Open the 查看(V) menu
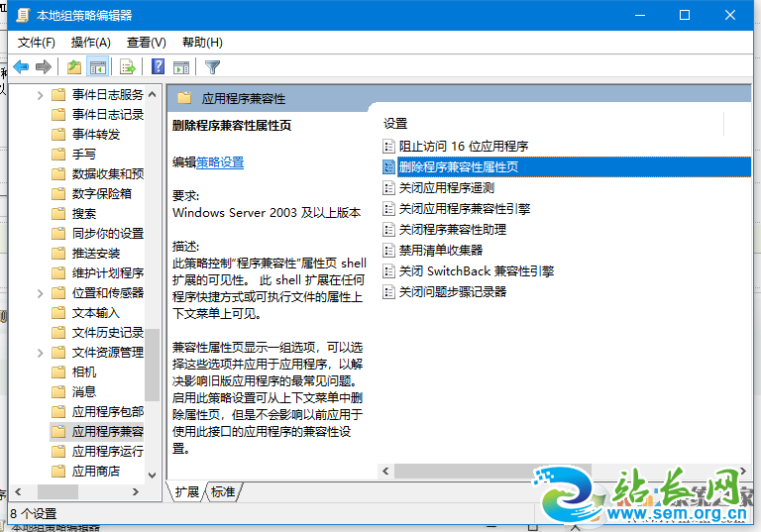The width and height of the screenshot is (761, 532). pyautogui.click(x=146, y=43)
